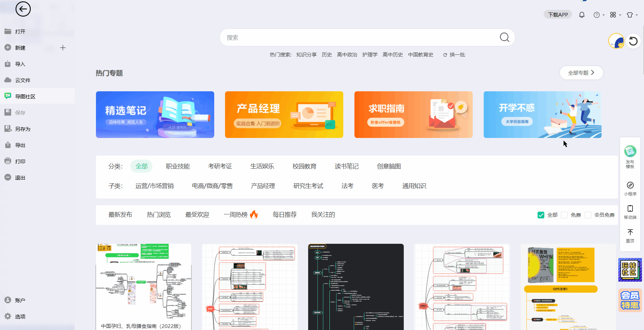Click the 导出 export icon

[x=8, y=145]
